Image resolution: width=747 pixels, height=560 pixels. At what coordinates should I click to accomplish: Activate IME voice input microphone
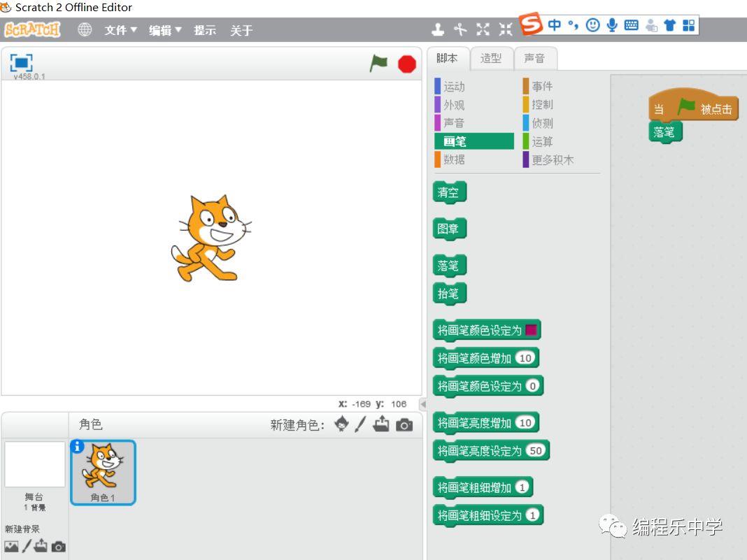click(x=612, y=24)
